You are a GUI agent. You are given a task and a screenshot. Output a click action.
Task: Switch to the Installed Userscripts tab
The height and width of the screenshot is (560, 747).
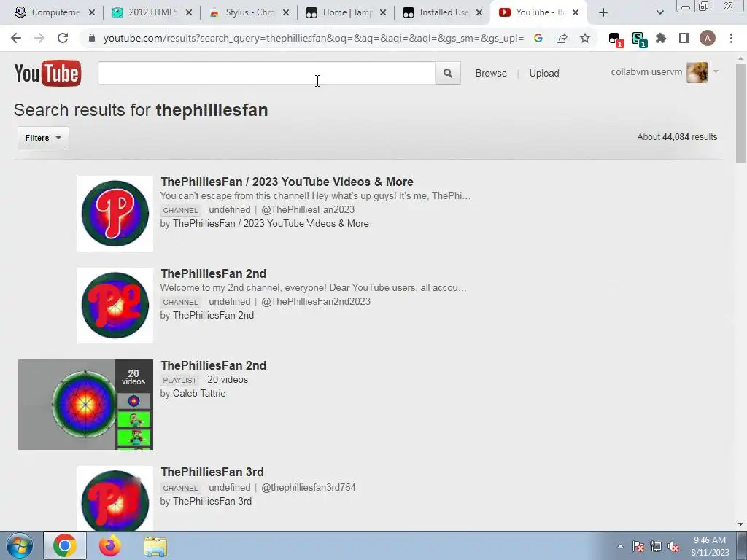tap(443, 12)
